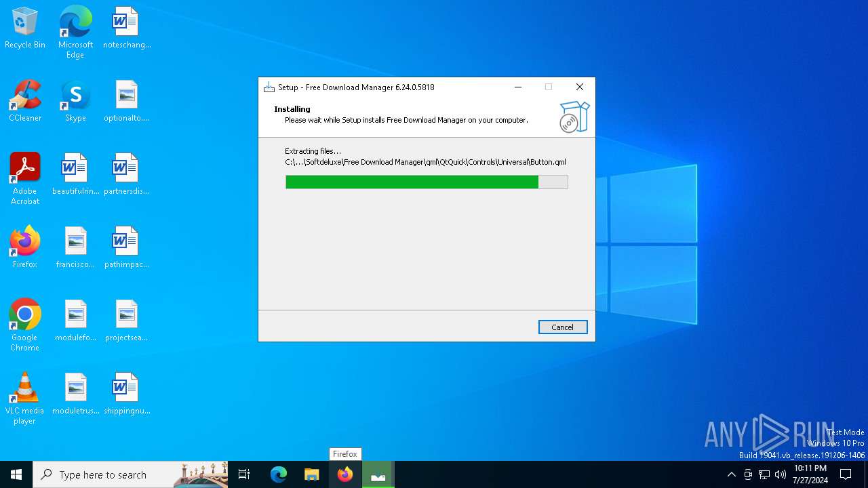Image resolution: width=868 pixels, height=488 pixels.
Task: Open Firefox from the taskbar
Action: [345, 474]
